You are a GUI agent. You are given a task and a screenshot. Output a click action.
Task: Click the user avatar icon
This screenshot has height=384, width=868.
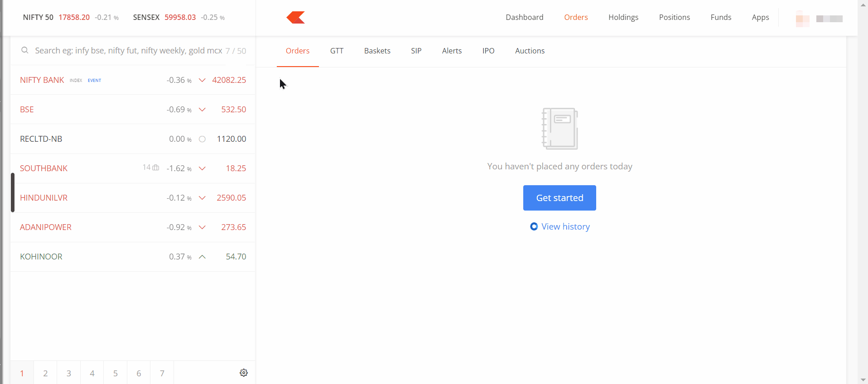pos(802,19)
